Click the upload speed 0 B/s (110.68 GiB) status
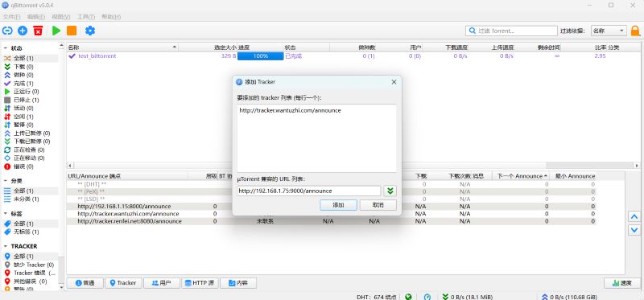 (x=570, y=297)
